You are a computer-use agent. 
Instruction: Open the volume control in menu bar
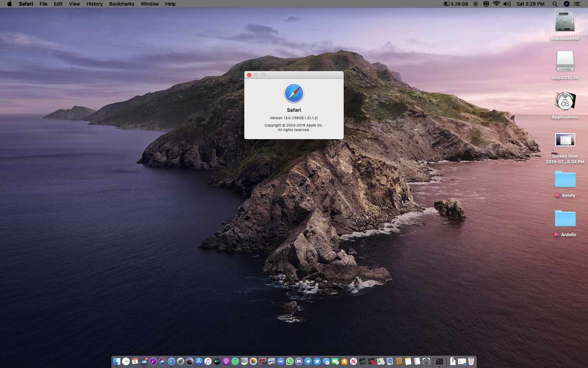[507, 4]
